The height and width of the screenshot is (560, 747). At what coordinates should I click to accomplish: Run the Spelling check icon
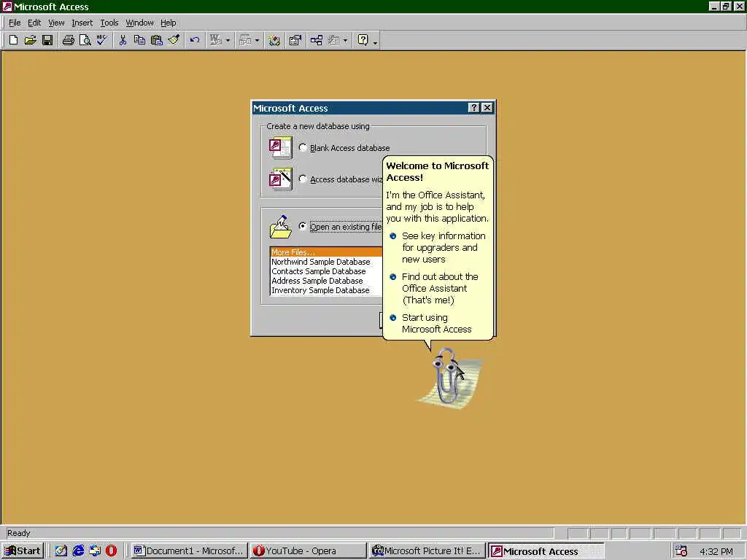point(101,40)
